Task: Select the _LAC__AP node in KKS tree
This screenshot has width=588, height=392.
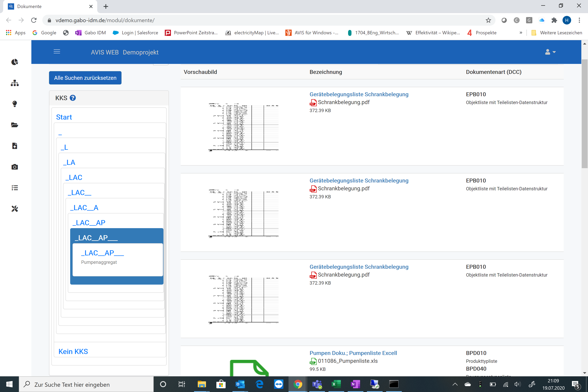Action: [x=89, y=222]
